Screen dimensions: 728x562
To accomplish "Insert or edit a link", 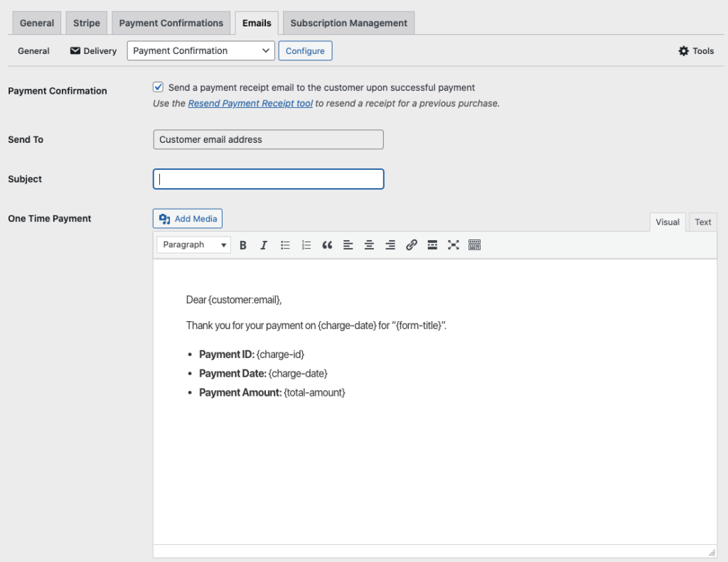I will pos(411,245).
